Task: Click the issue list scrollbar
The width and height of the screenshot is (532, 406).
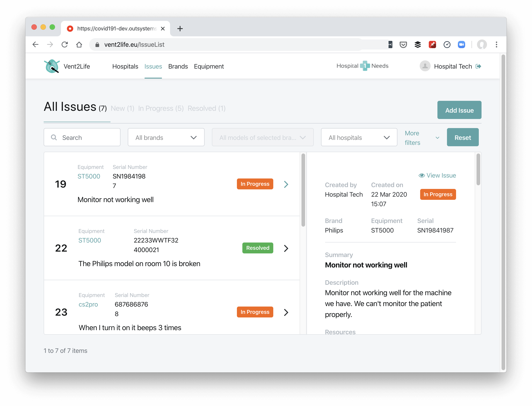Action: [x=303, y=190]
